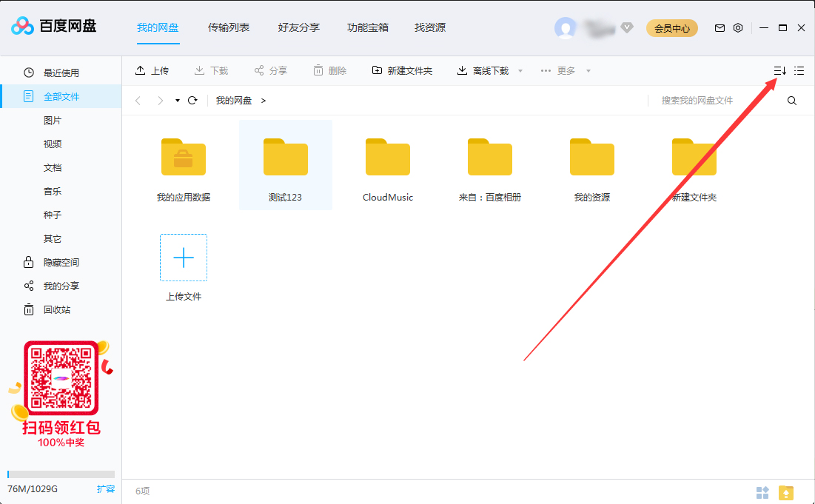The width and height of the screenshot is (815, 504).
Task: Click the refresh icon in path bar
Action: [x=192, y=100]
